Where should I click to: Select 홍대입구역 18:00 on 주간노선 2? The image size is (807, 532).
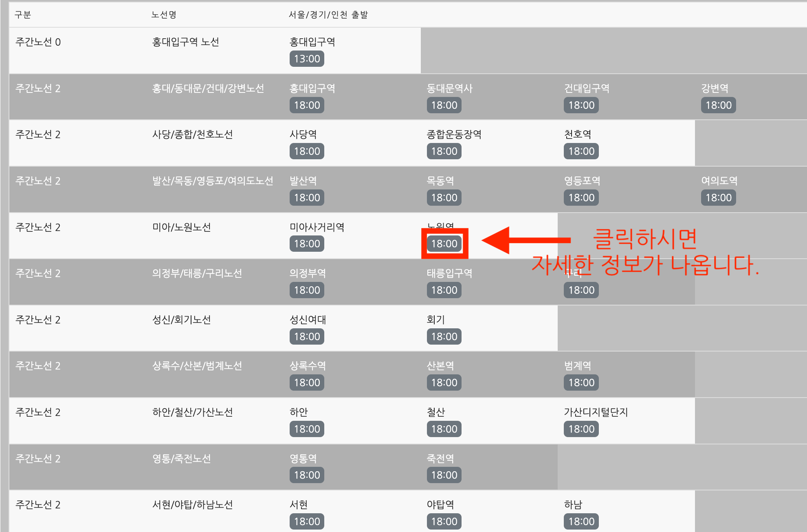303,108
